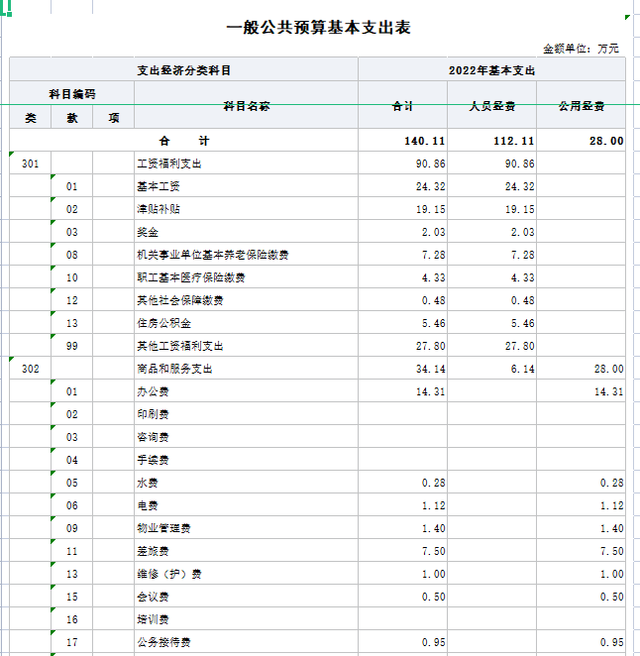Screen dimensions: 640x656
Task: Select the 2022年基本支出 header cell
Action: pos(493,71)
